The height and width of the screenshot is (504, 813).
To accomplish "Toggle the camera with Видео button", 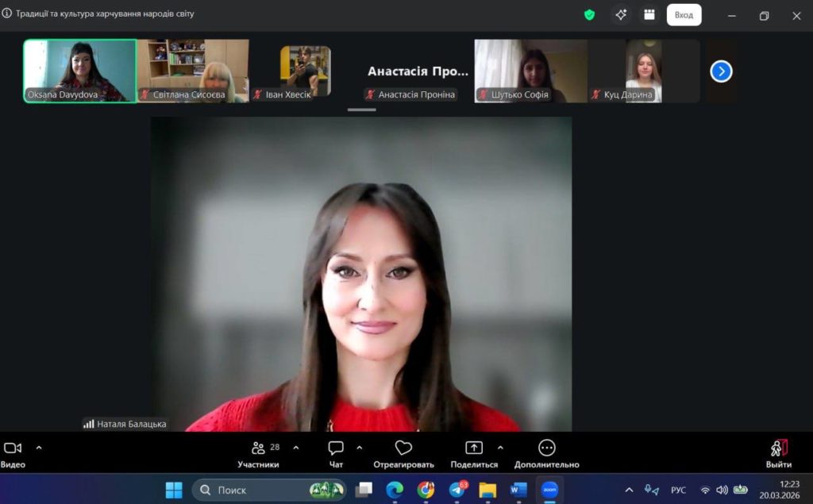I will pyautogui.click(x=13, y=448).
